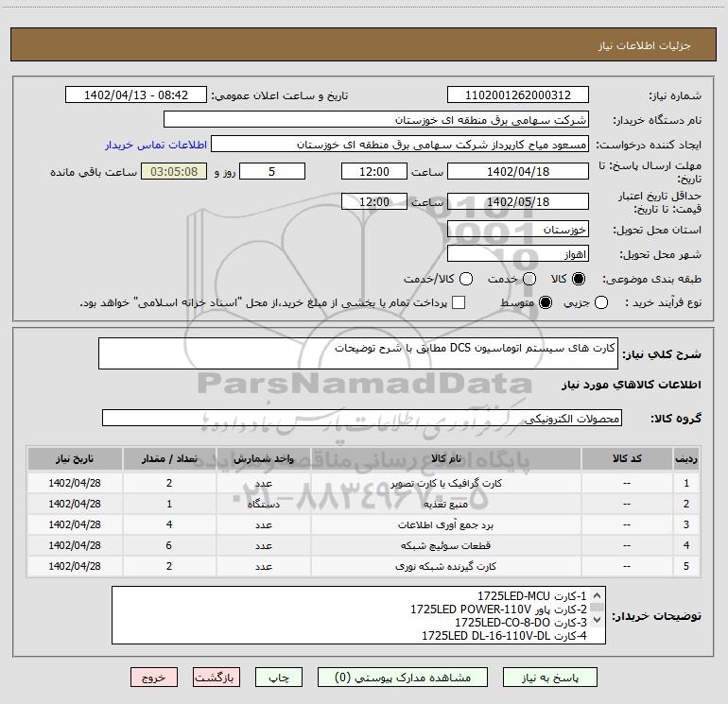The height and width of the screenshot is (704, 728).
Task: Click delivery city field اهواز
Action: click(x=518, y=254)
